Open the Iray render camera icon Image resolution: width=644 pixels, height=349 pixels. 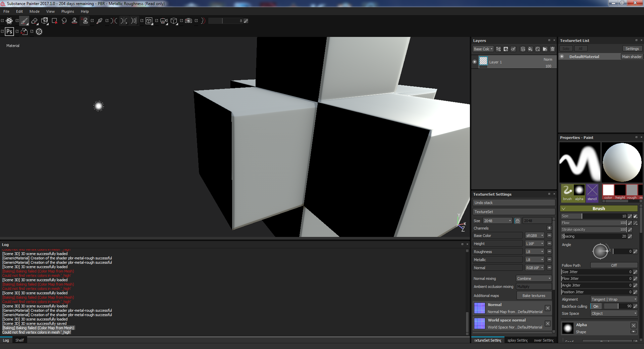189,21
